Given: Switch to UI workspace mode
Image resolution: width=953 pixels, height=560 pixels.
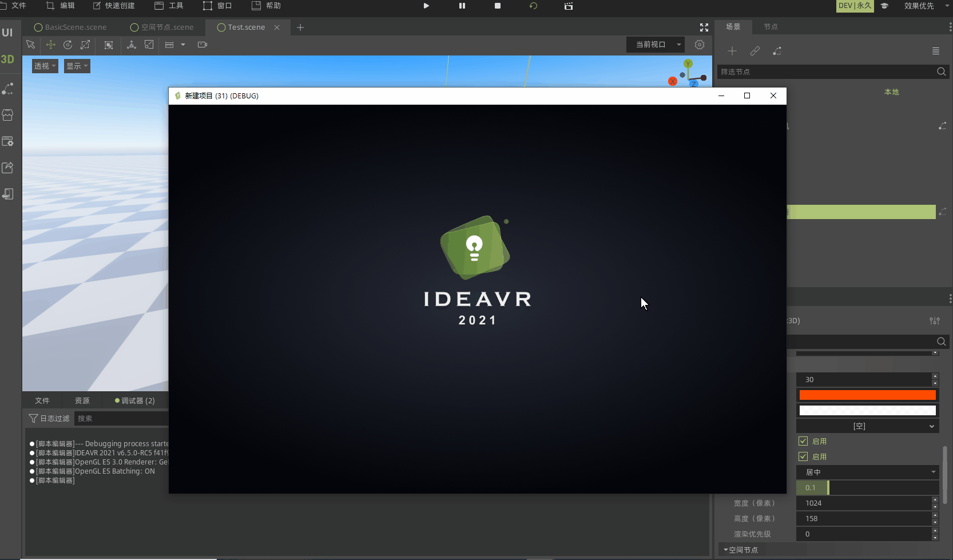Looking at the screenshot, I should pyautogui.click(x=7, y=33).
